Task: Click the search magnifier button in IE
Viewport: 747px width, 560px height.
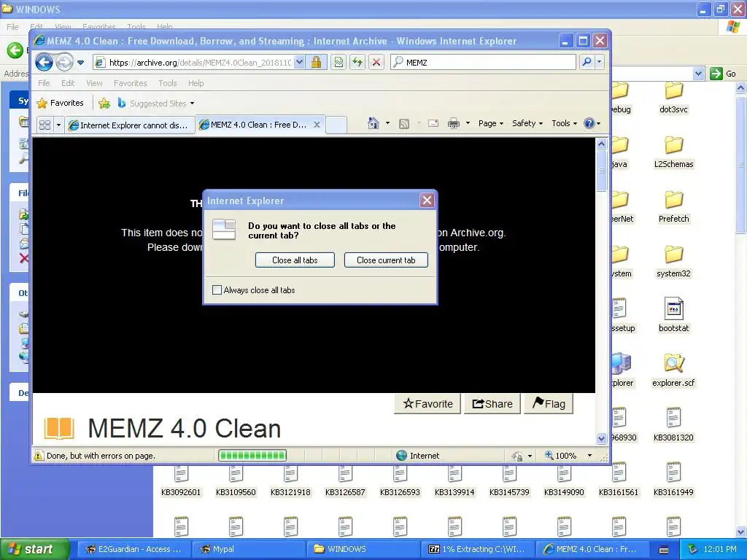Action: coord(587,62)
